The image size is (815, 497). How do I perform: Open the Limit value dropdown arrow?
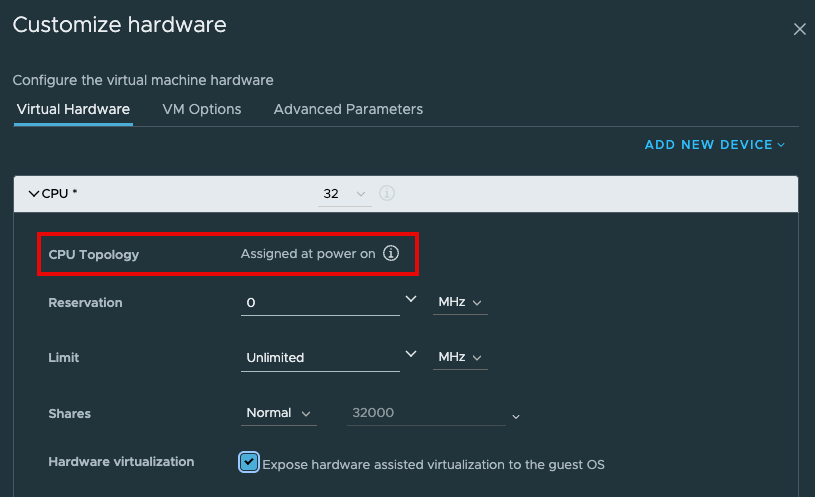pyautogui.click(x=410, y=354)
